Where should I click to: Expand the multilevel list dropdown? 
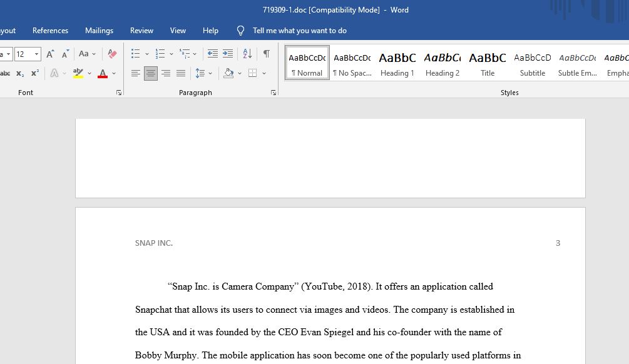(195, 54)
